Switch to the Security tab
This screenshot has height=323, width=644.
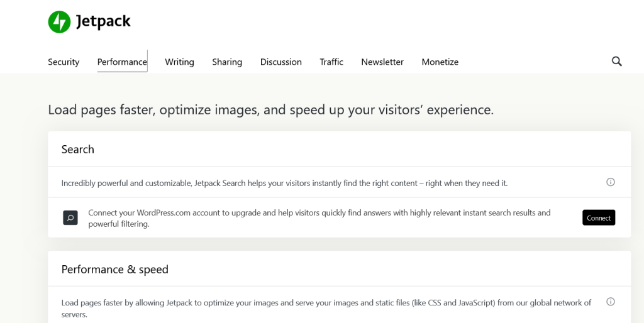tap(64, 62)
